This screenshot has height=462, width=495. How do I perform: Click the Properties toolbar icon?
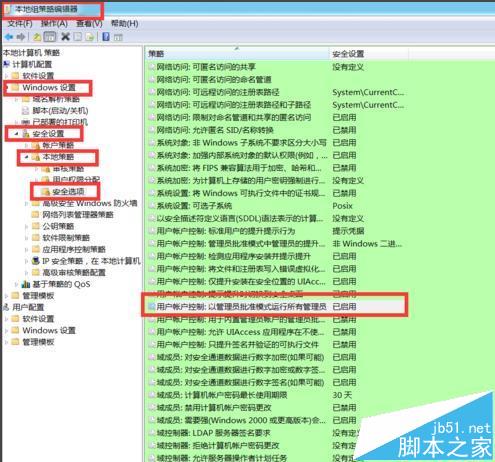click(x=77, y=37)
